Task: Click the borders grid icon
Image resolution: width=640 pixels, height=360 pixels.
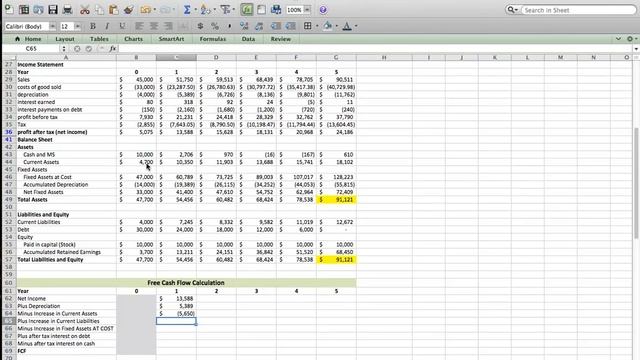Action: (x=308, y=26)
